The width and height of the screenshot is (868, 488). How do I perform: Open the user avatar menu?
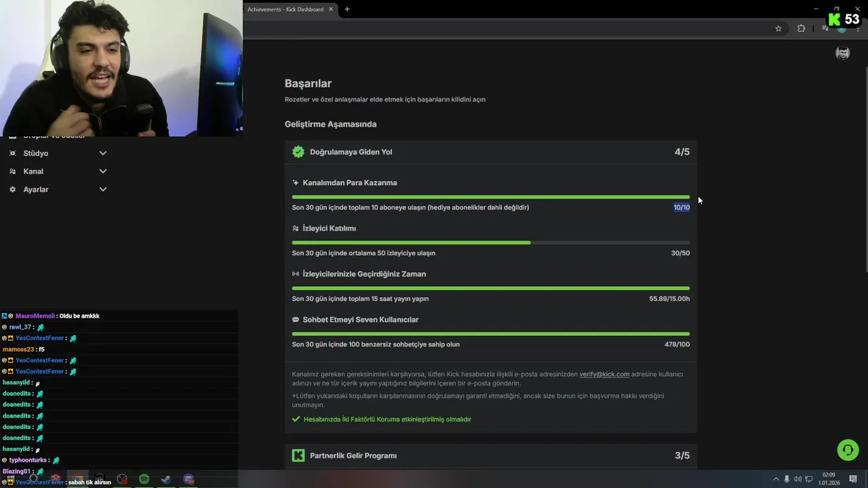click(843, 53)
